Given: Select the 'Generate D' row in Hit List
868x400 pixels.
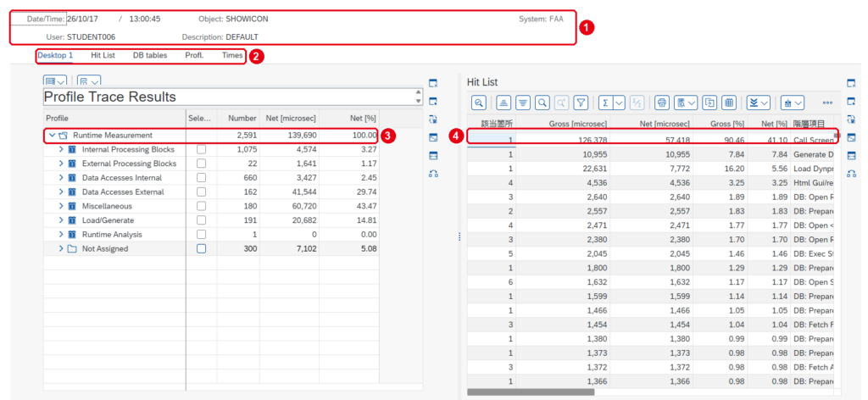Looking at the screenshot, I should (650, 155).
